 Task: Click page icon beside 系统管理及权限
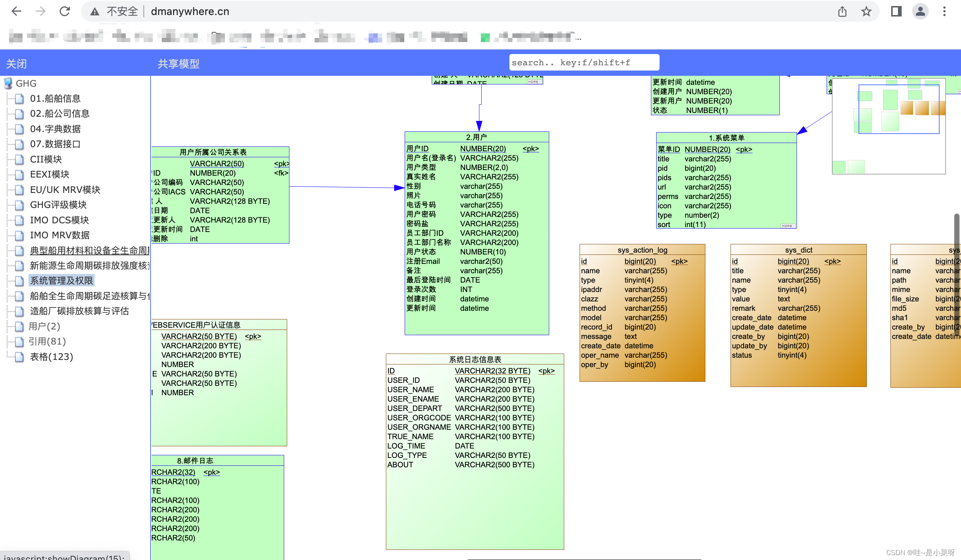click(x=19, y=281)
